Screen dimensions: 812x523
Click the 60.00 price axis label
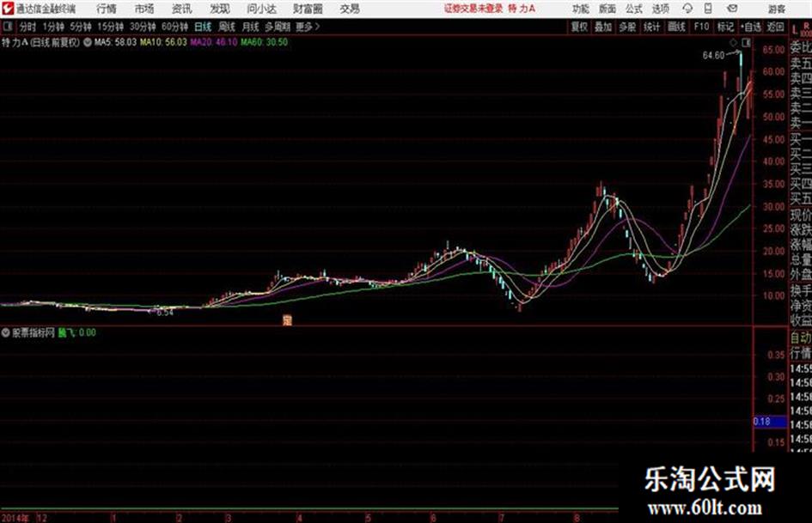pos(773,72)
